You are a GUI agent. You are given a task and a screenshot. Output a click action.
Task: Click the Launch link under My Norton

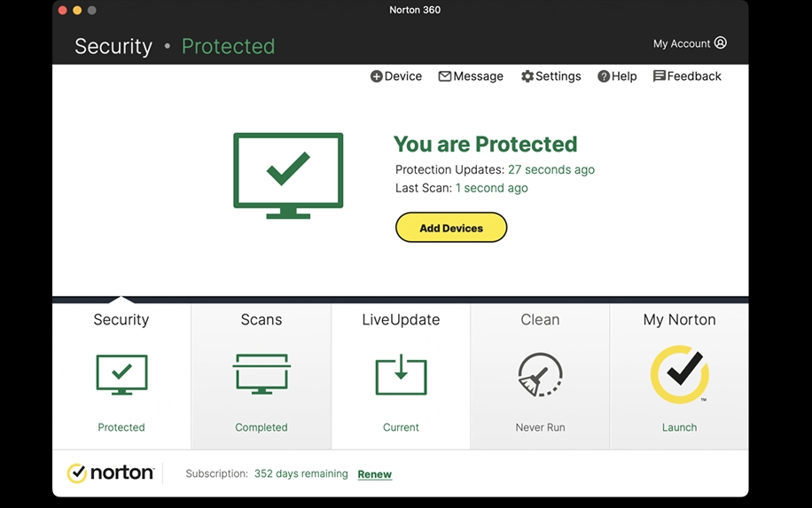(679, 427)
